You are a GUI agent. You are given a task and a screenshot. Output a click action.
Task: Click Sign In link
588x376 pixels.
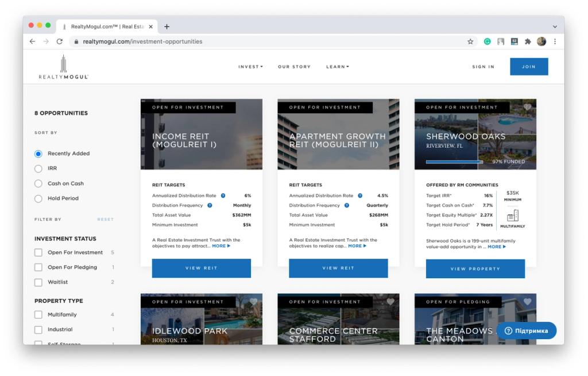click(x=483, y=67)
